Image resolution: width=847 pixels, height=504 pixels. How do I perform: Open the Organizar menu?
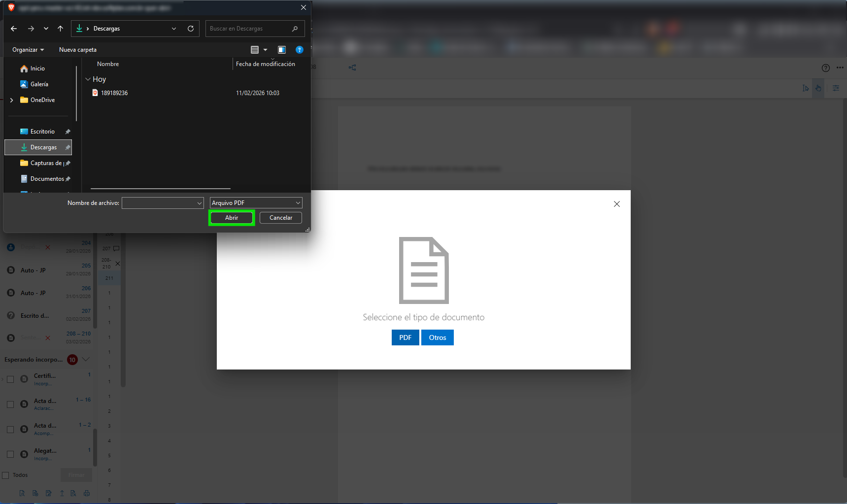[x=28, y=50]
